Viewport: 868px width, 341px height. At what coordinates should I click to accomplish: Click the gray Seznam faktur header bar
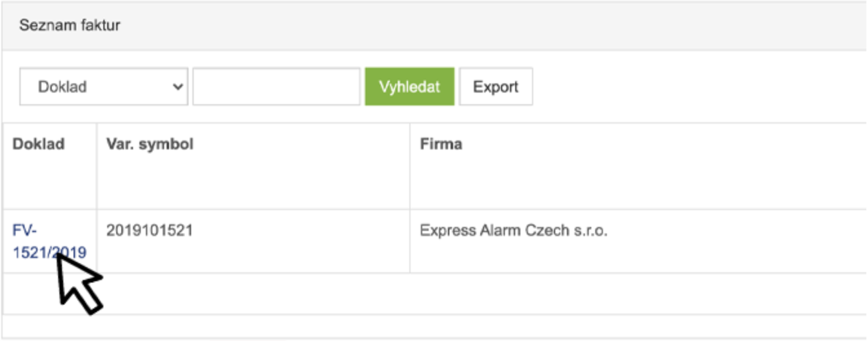tap(434, 26)
